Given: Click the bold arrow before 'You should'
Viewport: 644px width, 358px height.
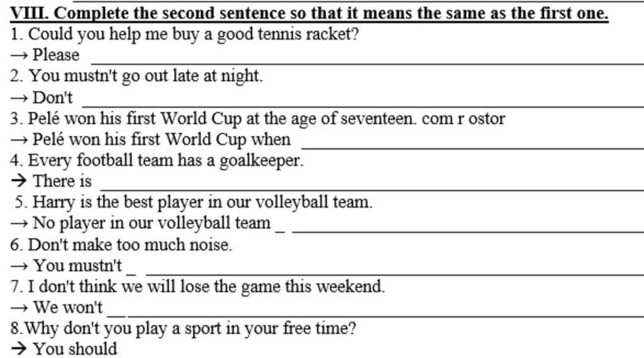Looking at the screenshot, I should tap(19, 349).
